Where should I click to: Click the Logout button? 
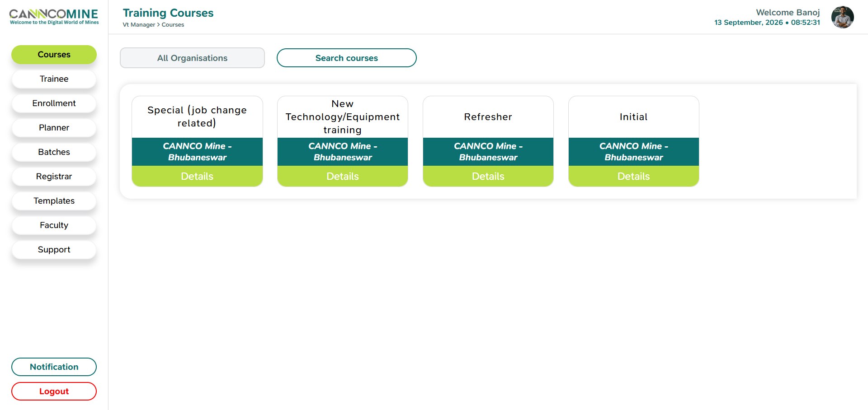coord(54,391)
